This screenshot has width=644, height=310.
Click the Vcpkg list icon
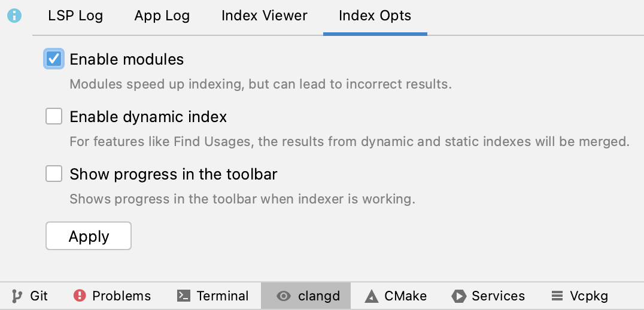point(557,296)
